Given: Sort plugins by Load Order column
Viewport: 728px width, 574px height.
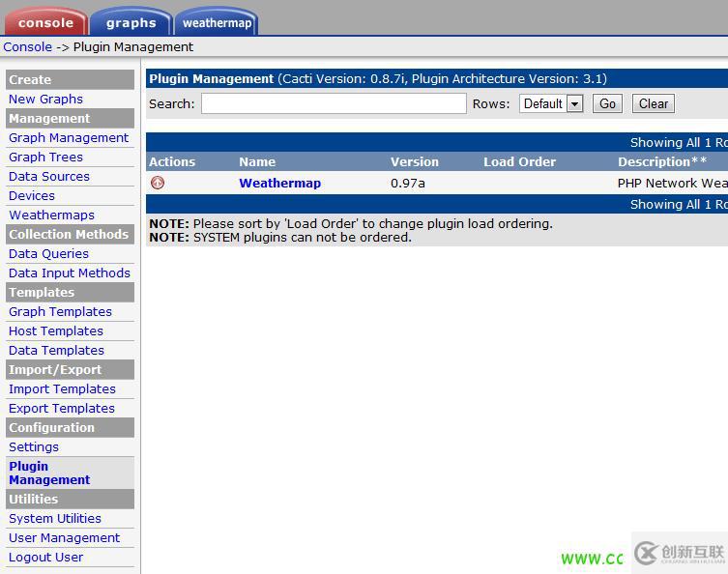Looking at the screenshot, I should (519, 161).
